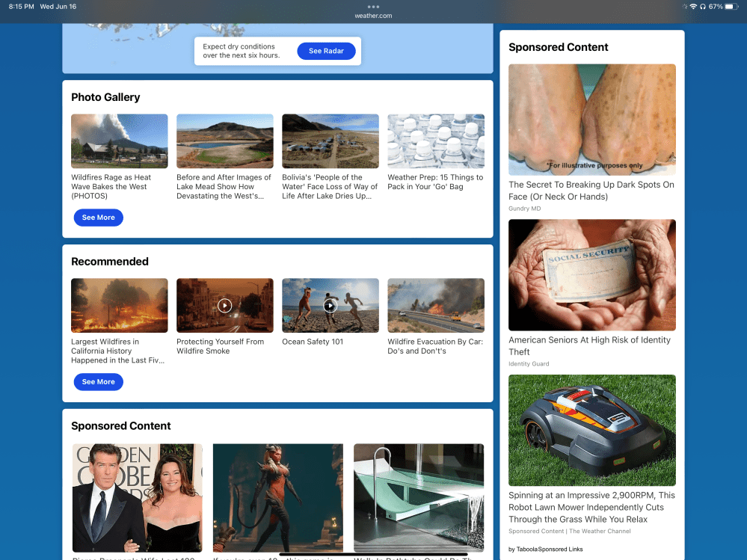The image size is (747, 560).
Task: Tap the Wi-Fi icon in status bar
Action: click(x=693, y=7)
